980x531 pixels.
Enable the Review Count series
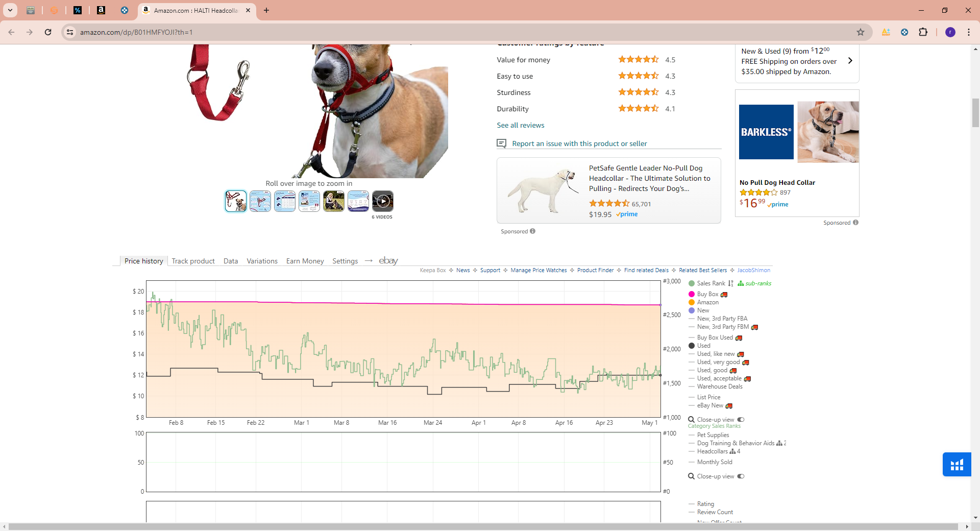(x=710, y=512)
